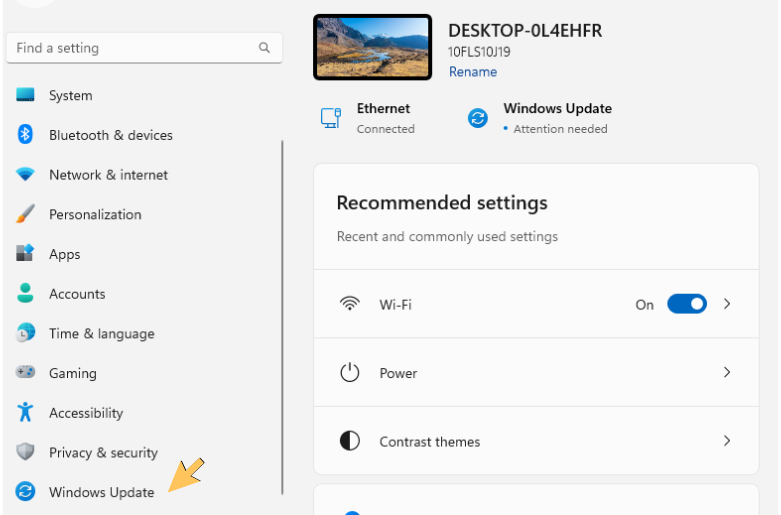This screenshot has height=515, width=781.
Task: Open System settings page
Action: [x=71, y=95]
